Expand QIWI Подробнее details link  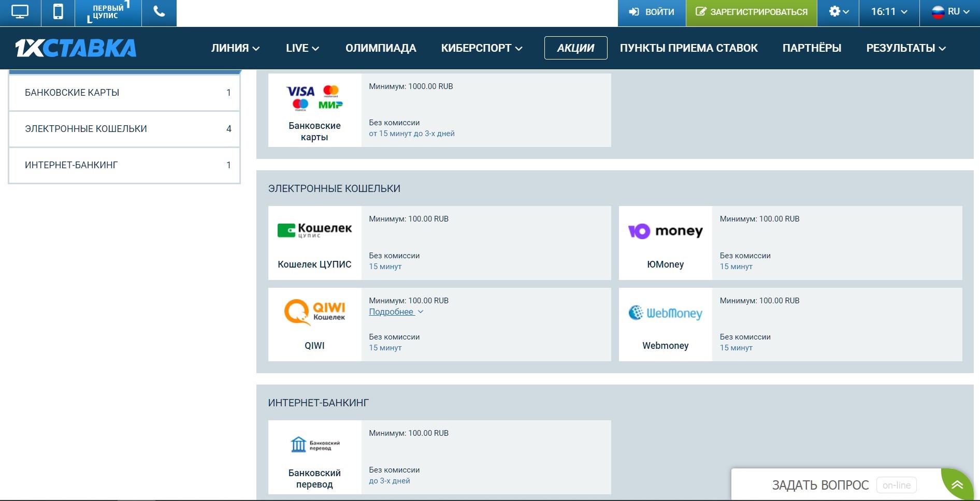pos(396,312)
